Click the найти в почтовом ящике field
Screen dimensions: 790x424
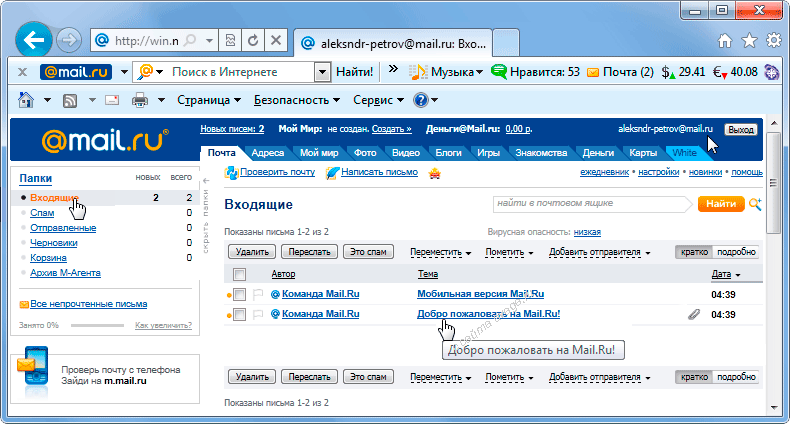tap(593, 203)
